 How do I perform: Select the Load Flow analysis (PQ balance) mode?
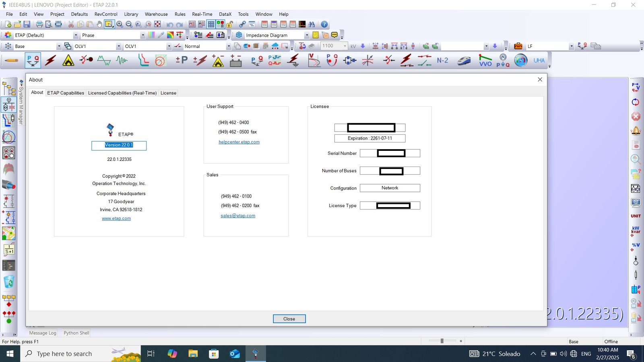(33, 61)
